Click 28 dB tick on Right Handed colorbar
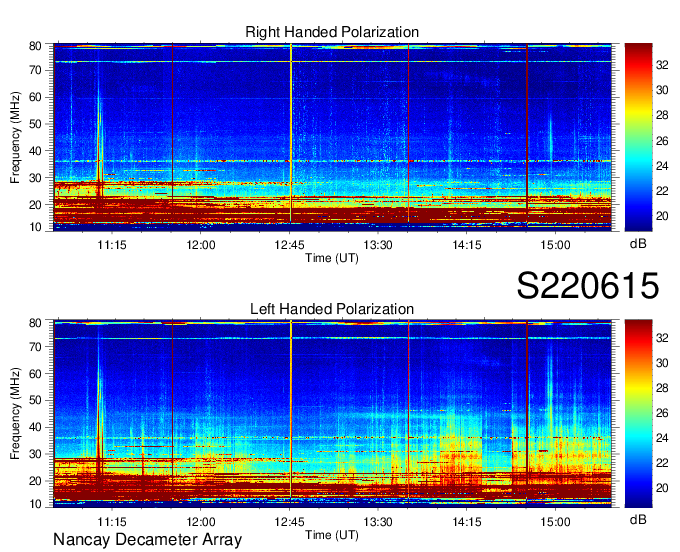Viewport: 680px width, 552px height. click(x=662, y=115)
